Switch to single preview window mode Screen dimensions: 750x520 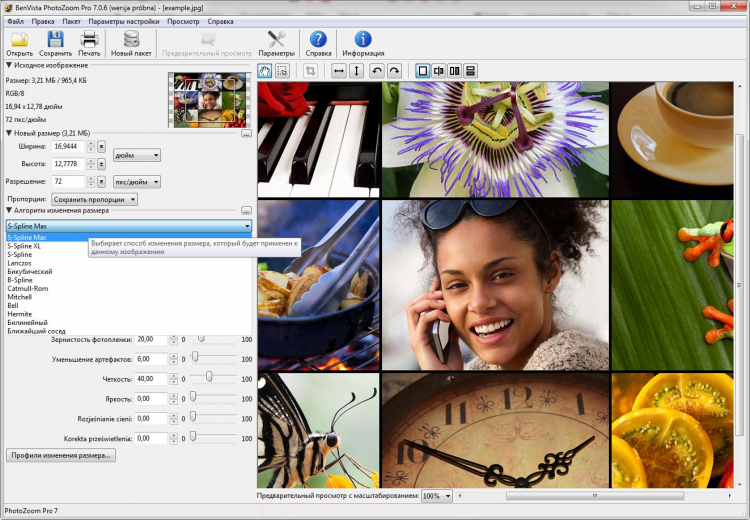click(x=422, y=71)
